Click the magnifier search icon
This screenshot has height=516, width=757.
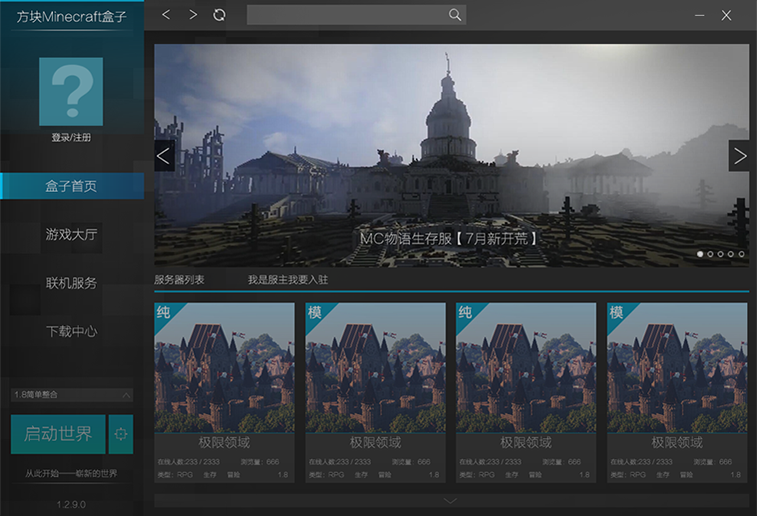point(455,15)
